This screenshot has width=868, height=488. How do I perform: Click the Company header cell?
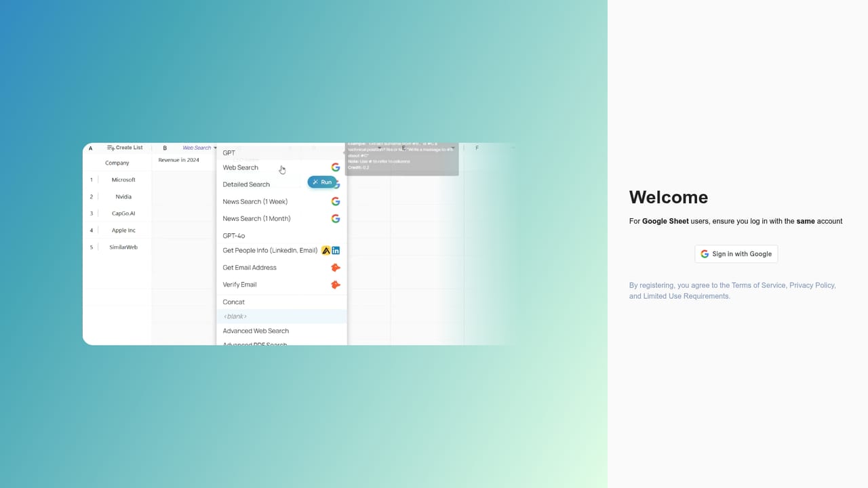pos(117,163)
